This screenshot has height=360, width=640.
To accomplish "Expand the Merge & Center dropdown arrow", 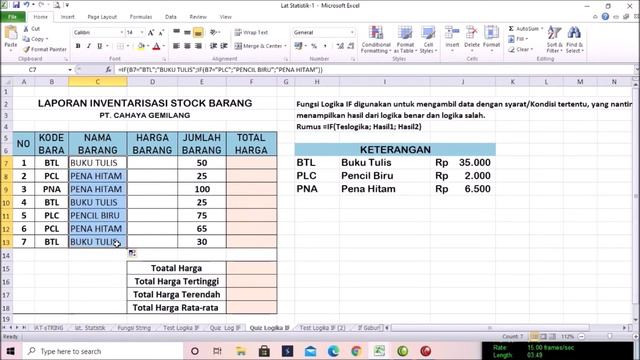I will (x=285, y=46).
